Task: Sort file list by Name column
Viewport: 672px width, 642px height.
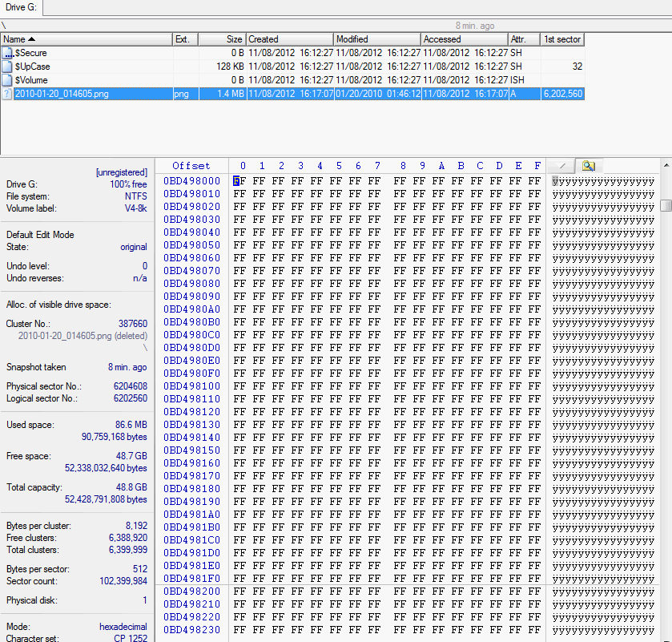Action: click(x=87, y=39)
